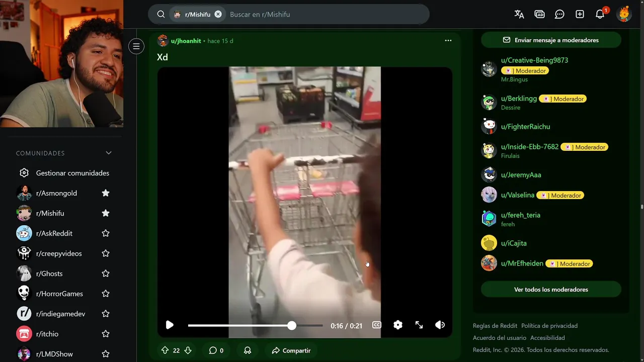Click Ver todos los moderadores button
Image resolution: width=644 pixels, height=362 pixels.
[x=551, y=290]
